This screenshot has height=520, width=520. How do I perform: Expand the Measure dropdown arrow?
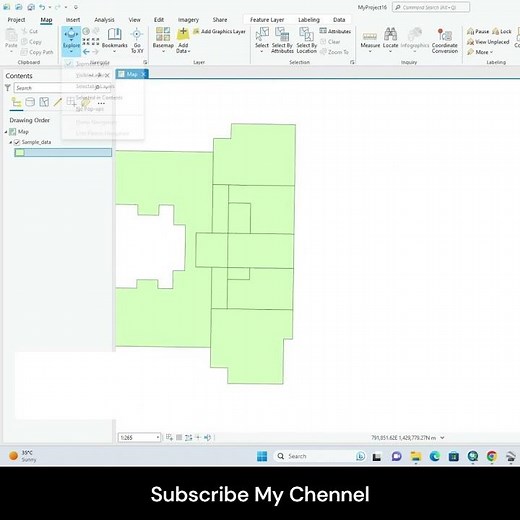click(370, 51)
